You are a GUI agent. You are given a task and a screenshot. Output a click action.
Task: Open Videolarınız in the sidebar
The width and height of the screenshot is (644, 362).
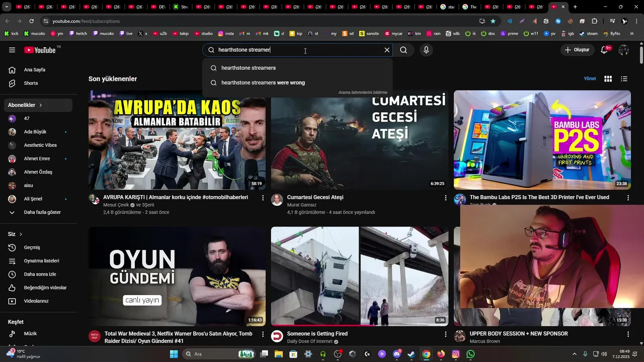(39, 301)
